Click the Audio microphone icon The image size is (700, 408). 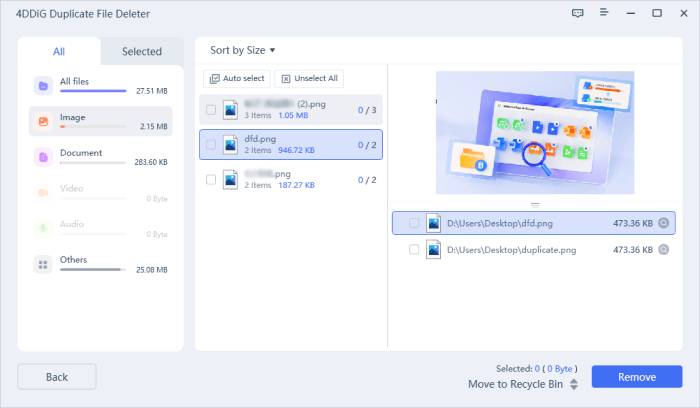point(43,229)
